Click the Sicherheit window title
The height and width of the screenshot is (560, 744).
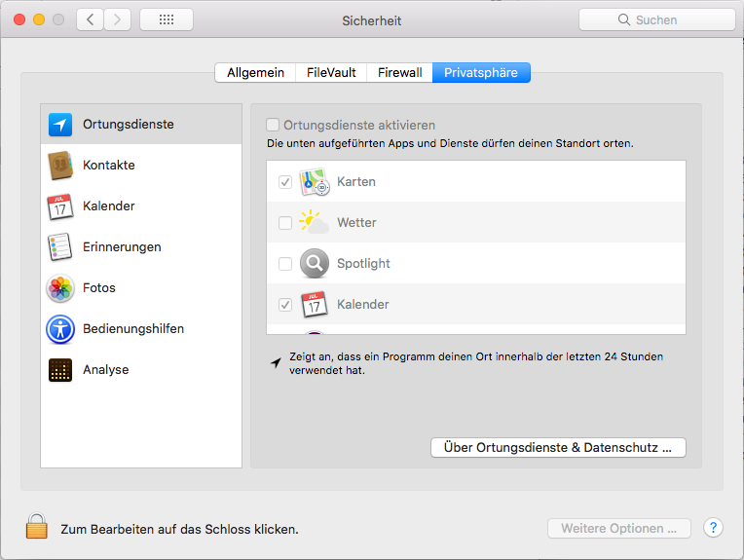pos(372,20)
